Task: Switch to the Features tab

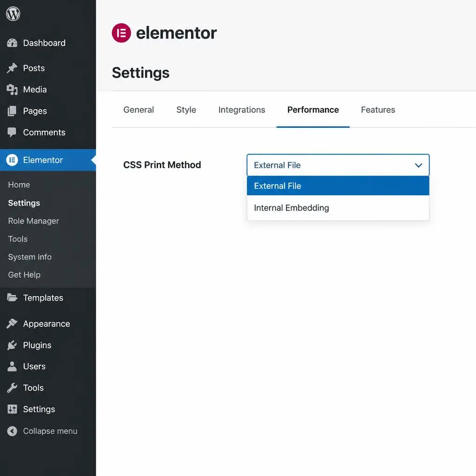Action: (x=378, y=110)
